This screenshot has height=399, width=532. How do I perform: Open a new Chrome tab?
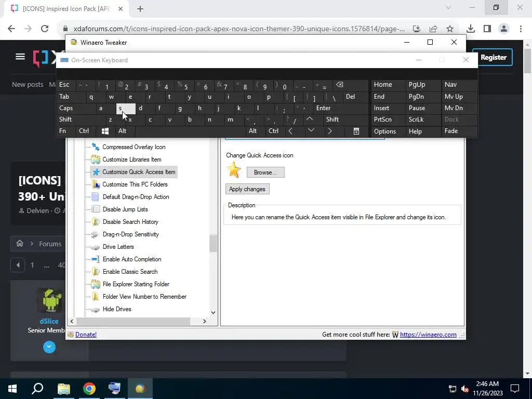pyautogui.click(x=140, y=9)
